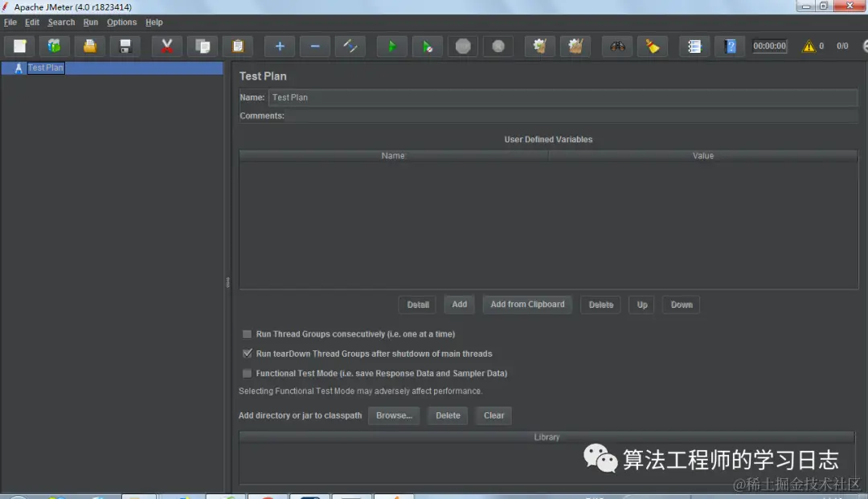Click the Name column header in variables table
Viewport: 868px width, 499px height.
click(x=393, y=156)
